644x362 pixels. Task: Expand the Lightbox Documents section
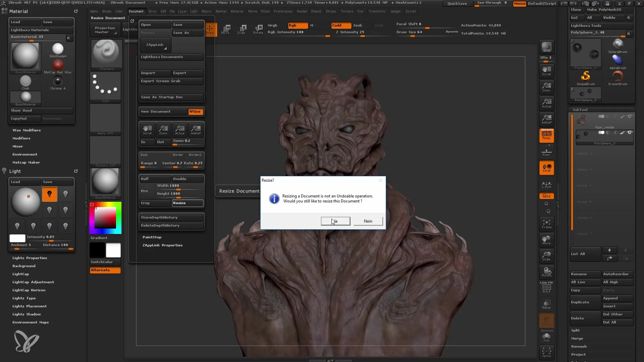coord(172,57)
